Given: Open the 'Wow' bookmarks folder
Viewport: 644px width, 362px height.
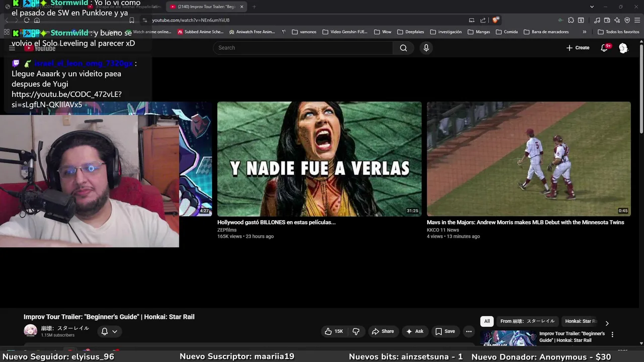Looking at the screenshot, I should (382, 32).
